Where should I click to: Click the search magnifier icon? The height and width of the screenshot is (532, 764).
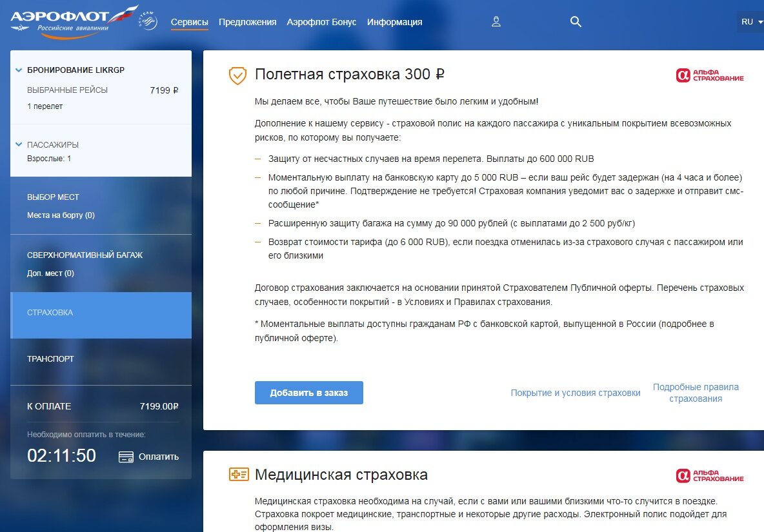[x=576, y=21]
